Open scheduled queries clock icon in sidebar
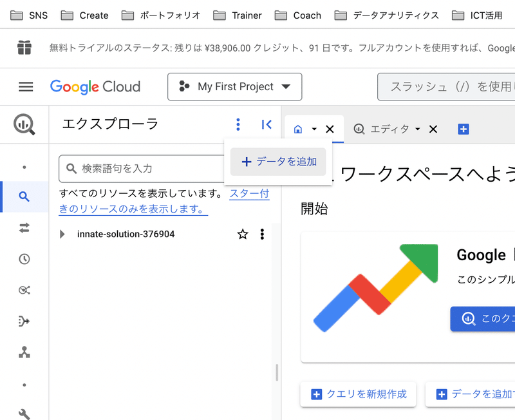515x420 pixels. coord(24,259)
